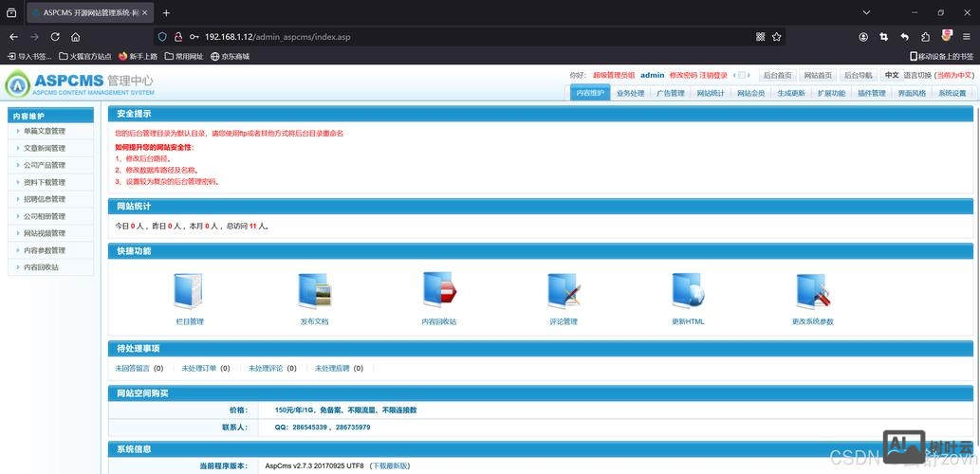Screen dimensions: 980x474
Task: Bookmark this page with star icon
Action: [777, 37]
